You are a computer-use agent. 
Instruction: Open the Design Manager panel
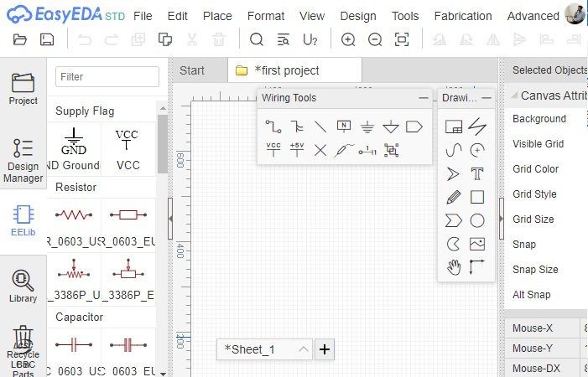click(x=23, y=161)
